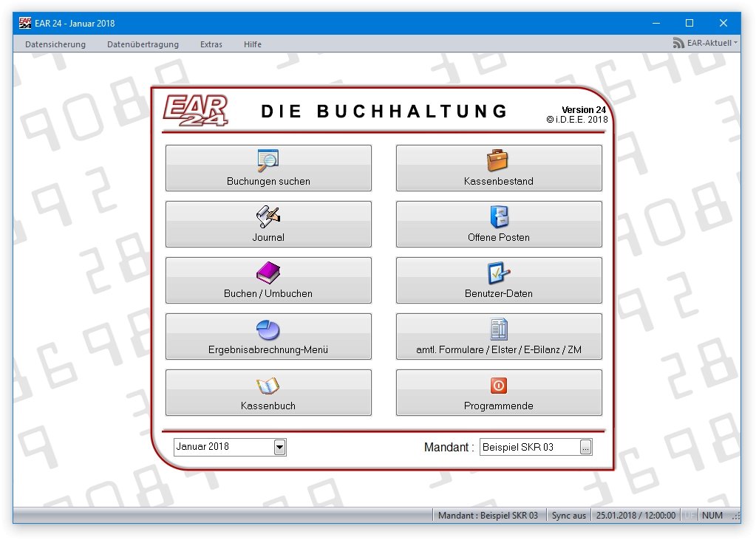Open the Hilfe menu
The height and width of the screenshot is (540, 756).
253,44
